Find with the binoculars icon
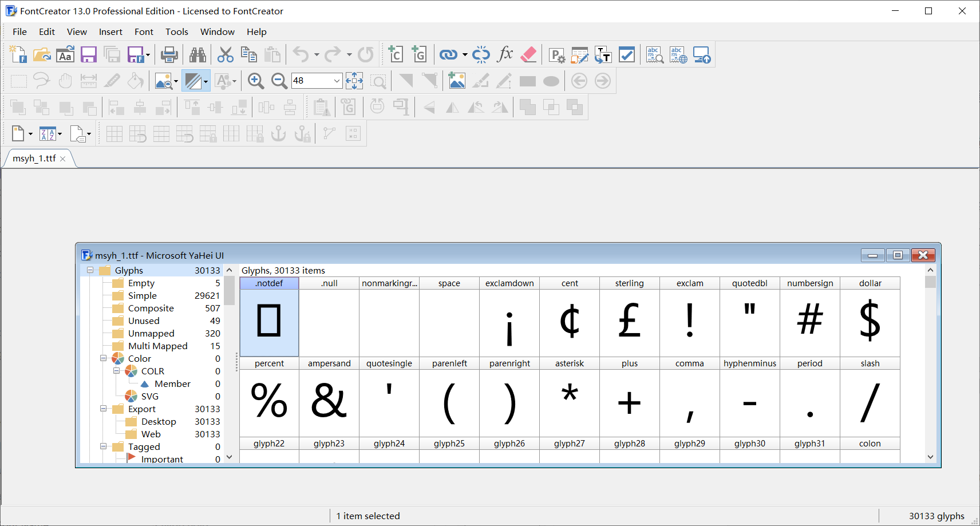 click(197, 55)
